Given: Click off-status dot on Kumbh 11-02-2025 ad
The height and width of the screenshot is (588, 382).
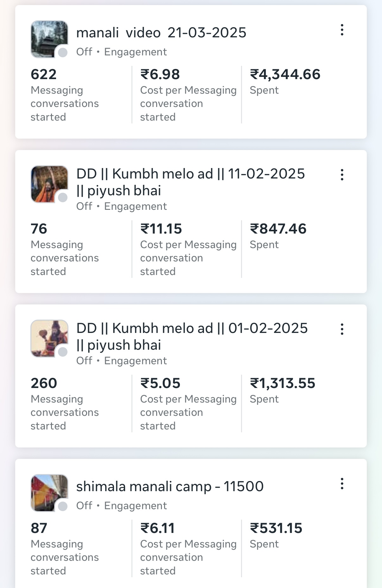Looking at the screenshot, I should (x=63, y=197).
